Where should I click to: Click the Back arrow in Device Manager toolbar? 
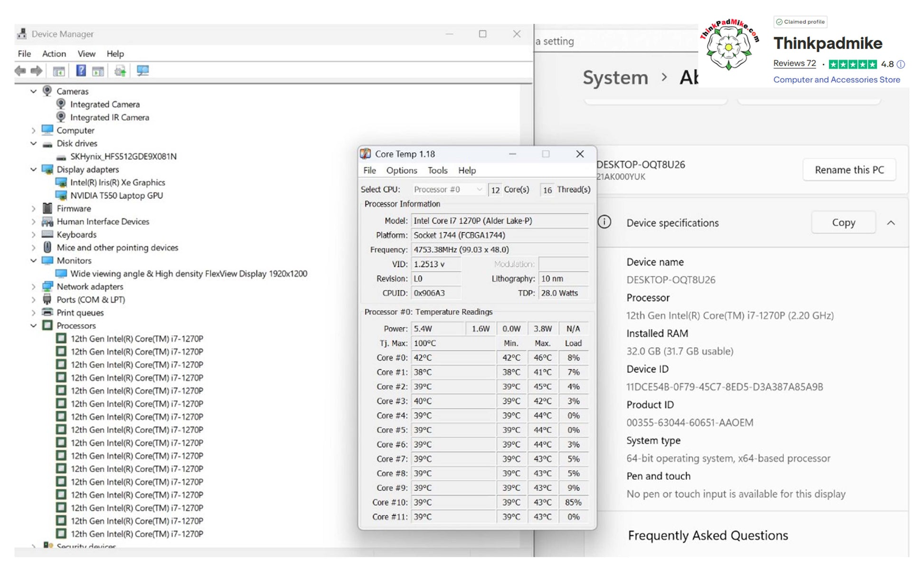coord(20,71)
